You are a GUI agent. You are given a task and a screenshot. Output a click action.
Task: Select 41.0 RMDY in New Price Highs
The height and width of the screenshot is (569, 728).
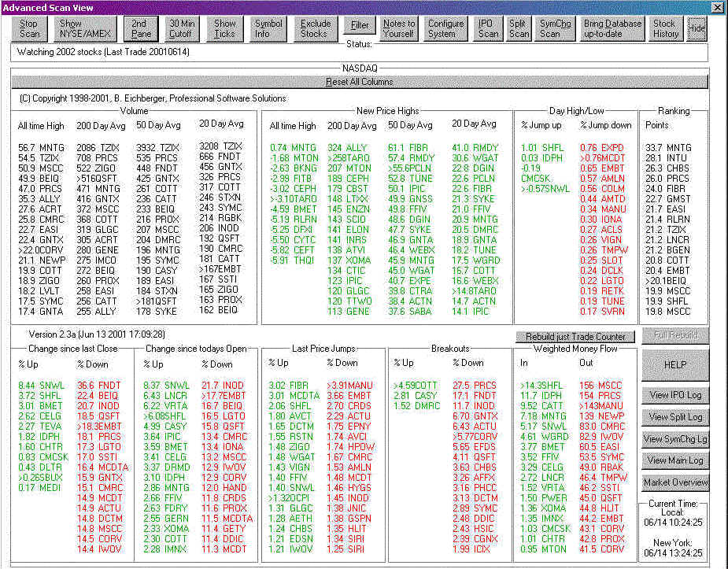[475, 148]
